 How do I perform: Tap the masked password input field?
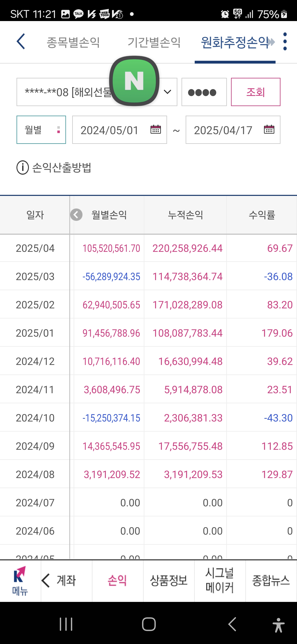point(204,92)
